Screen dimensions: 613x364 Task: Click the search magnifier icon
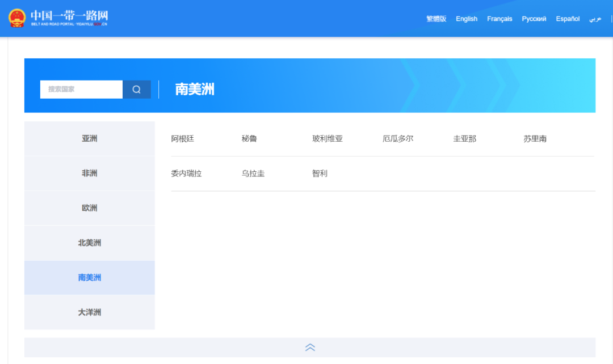pos(136,89)
